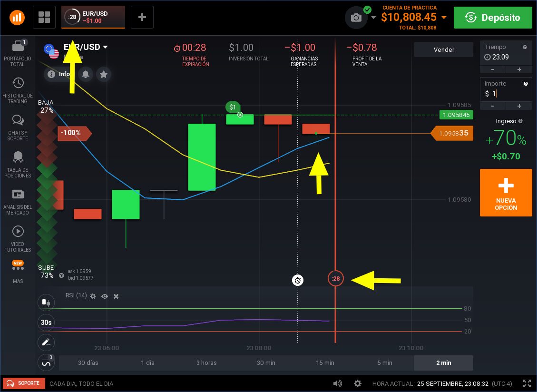Click the orange Nueva Opción button
The width and height of the screenshot is (537, 392).
506,193
